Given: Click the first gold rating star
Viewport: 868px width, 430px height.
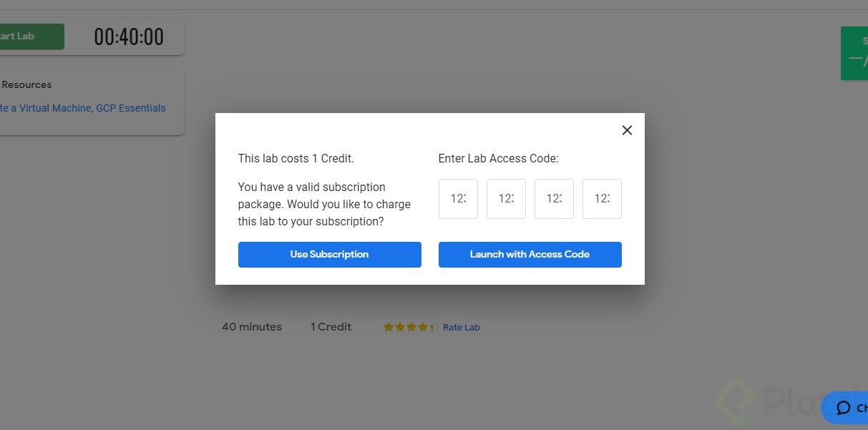Looking at the screenshot, I should [389, 327].
